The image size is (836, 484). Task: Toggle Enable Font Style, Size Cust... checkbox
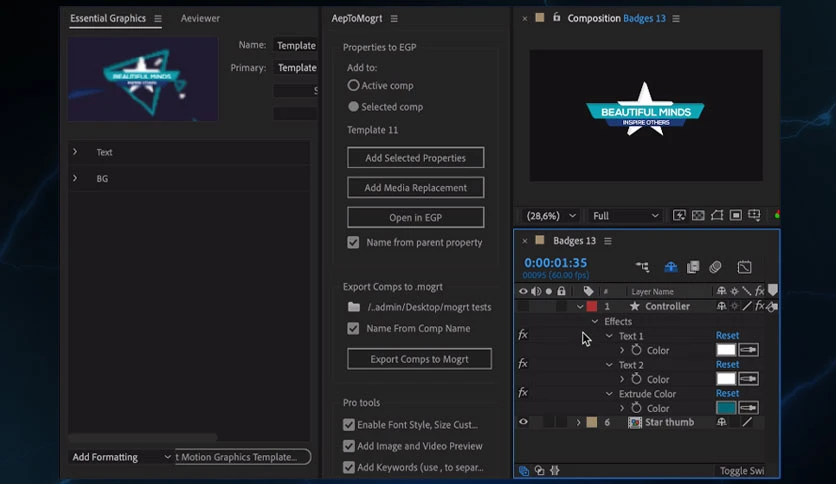(349, 425)
